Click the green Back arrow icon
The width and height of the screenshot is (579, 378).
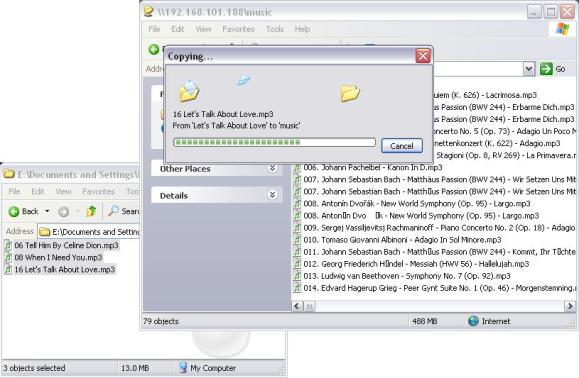(14, 212)
